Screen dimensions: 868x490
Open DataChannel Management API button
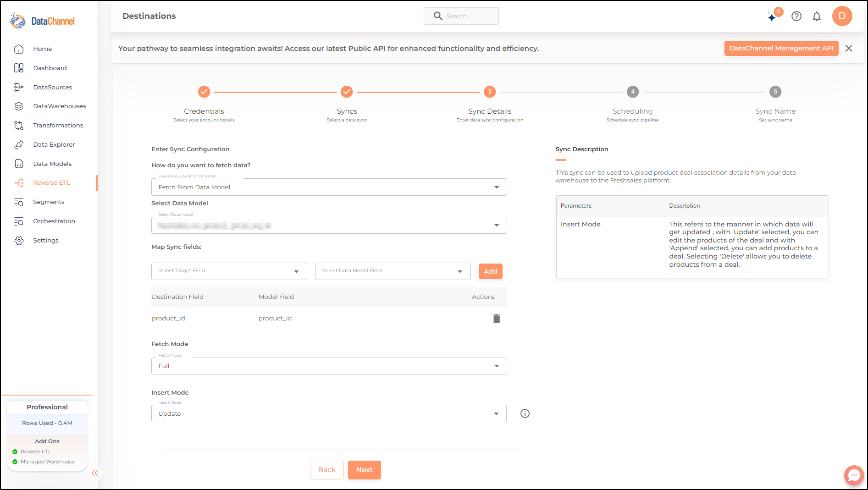click(781, 48)
